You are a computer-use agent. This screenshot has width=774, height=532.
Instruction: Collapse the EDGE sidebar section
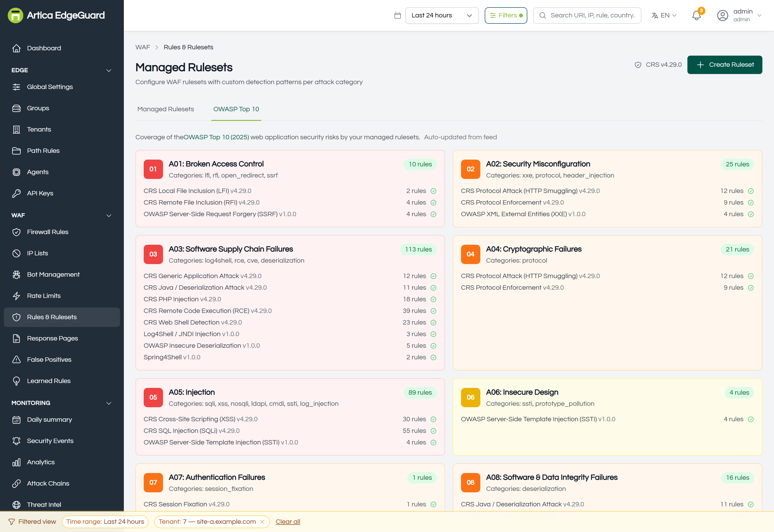pos(109,71)
